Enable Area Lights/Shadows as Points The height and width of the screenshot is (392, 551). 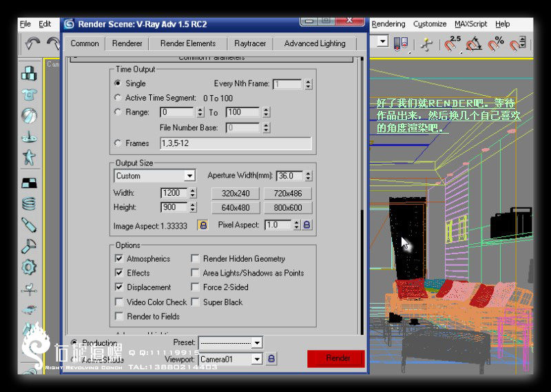195,272
